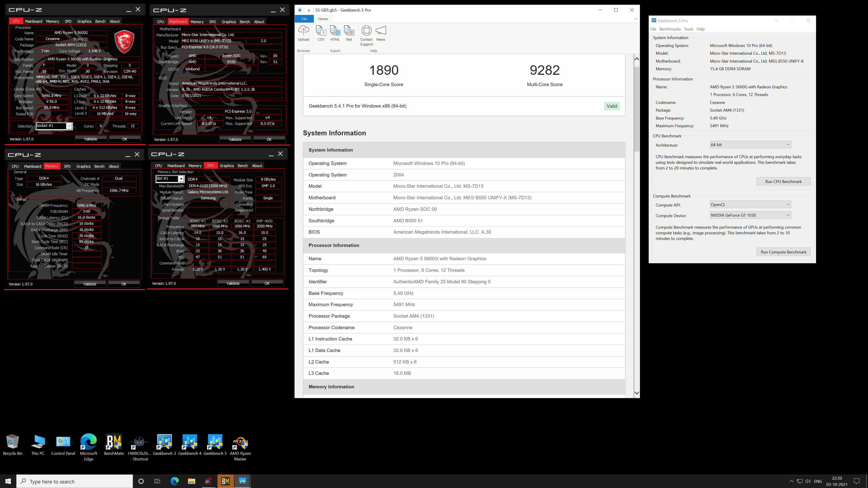Launch AMD Ryzen Master shortcut
868x488 pixels.
(240, 448)
